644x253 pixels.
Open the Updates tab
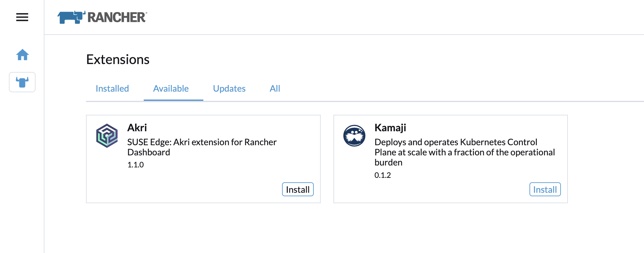tap(229, 88)
